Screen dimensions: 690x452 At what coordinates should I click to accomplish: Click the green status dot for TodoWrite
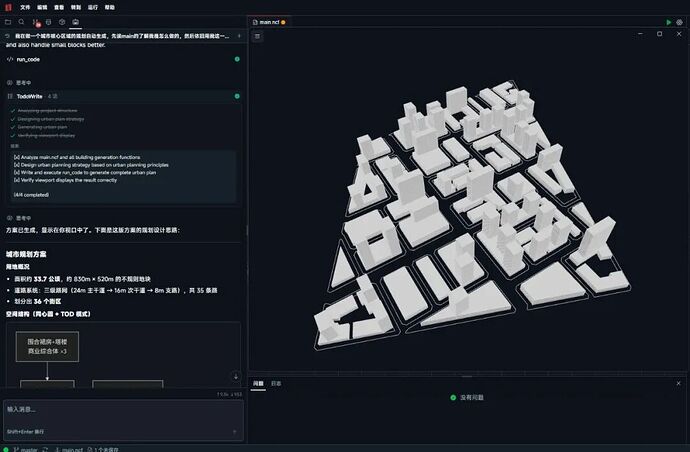pos(237,96)
